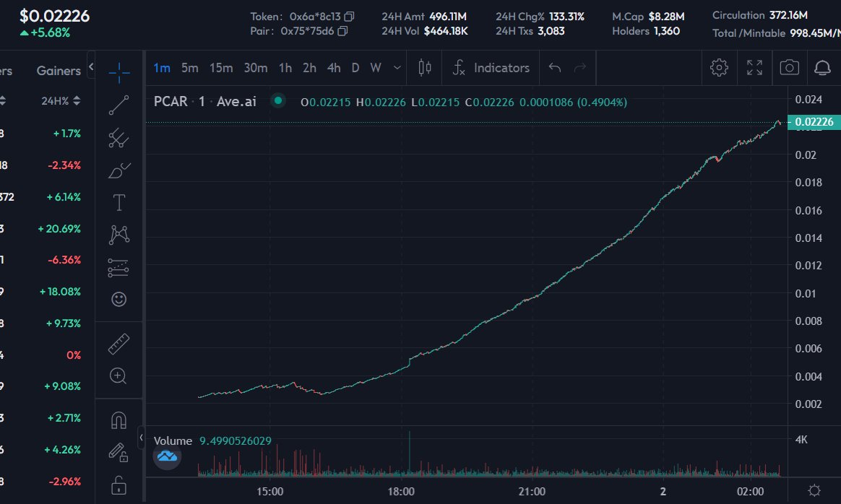Open price axis scale settings gear
Screen dimensions: 841x504
tap(814, 490)
